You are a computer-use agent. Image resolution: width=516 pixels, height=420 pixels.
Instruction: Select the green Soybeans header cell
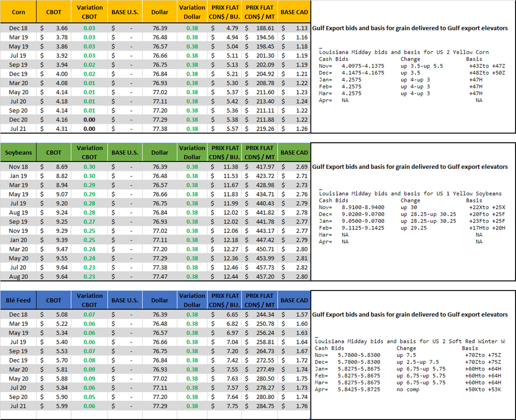click(x=19, y=152)
